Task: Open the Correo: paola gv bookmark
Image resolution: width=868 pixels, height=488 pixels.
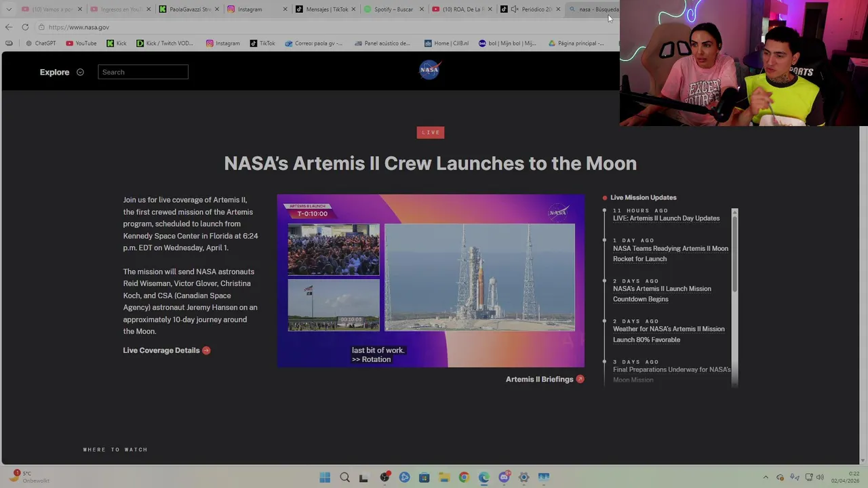Action: (314, 43)
